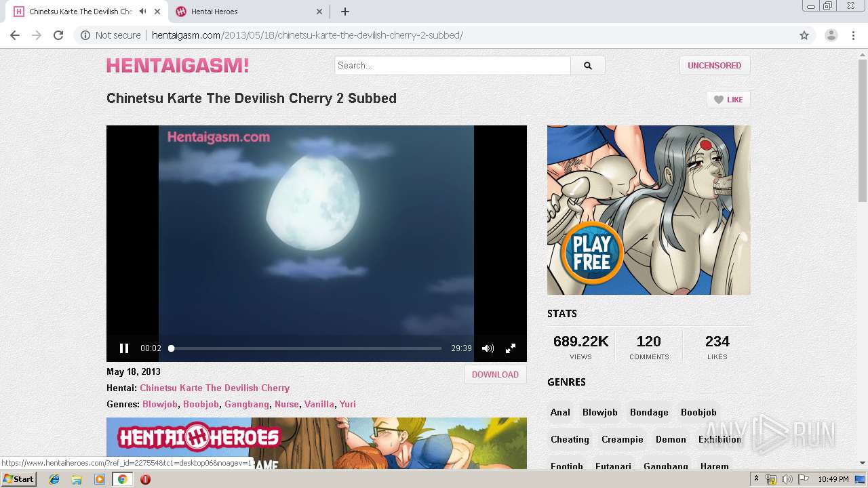This screenshot has width=868, height=488.
Task: Open the Chrome three-dot menu
Action: pyautogui.click(x=854, y=35)
